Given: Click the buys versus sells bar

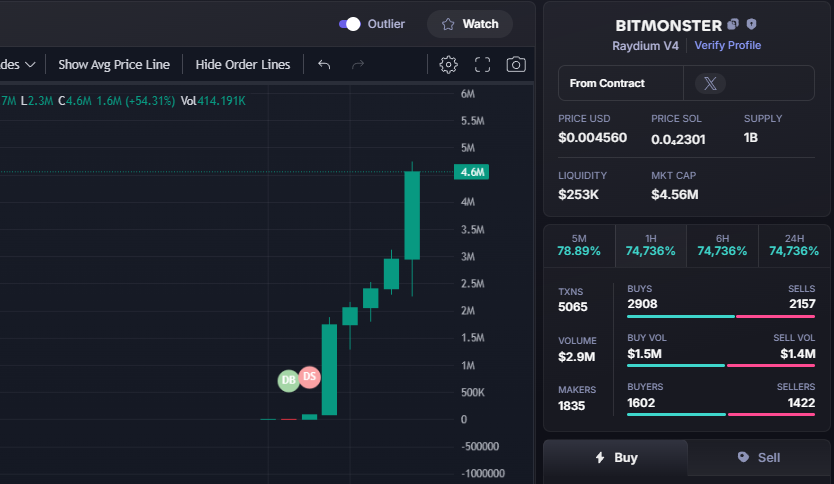Looking at the screenshot, I should (x=721, y=316).
